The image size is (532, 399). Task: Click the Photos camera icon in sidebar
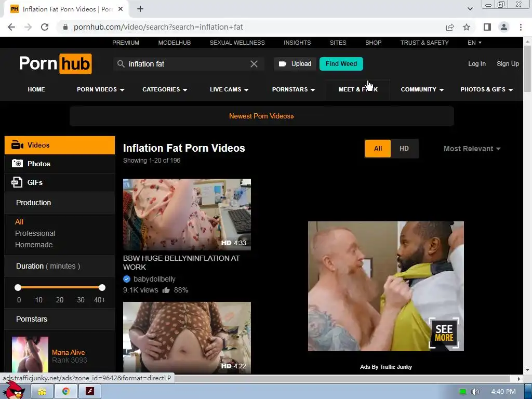pos(17,164)
